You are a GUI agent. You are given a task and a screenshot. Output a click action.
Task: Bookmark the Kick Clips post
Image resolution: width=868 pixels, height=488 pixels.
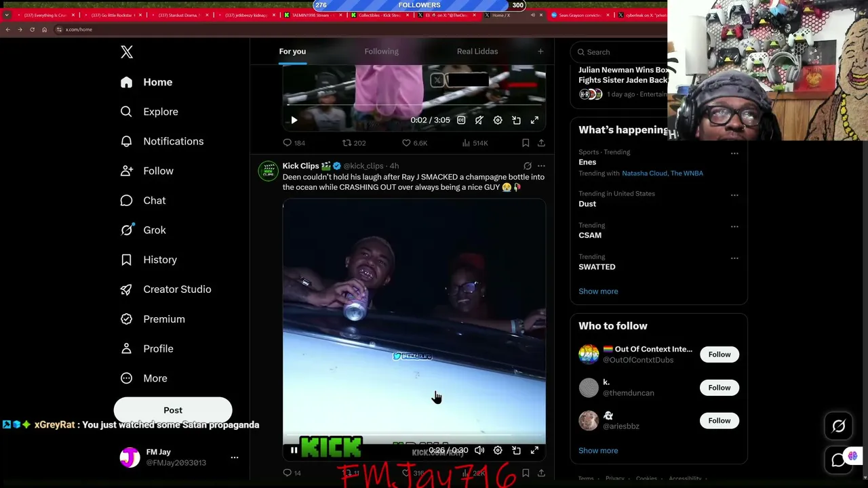[526, 473]
